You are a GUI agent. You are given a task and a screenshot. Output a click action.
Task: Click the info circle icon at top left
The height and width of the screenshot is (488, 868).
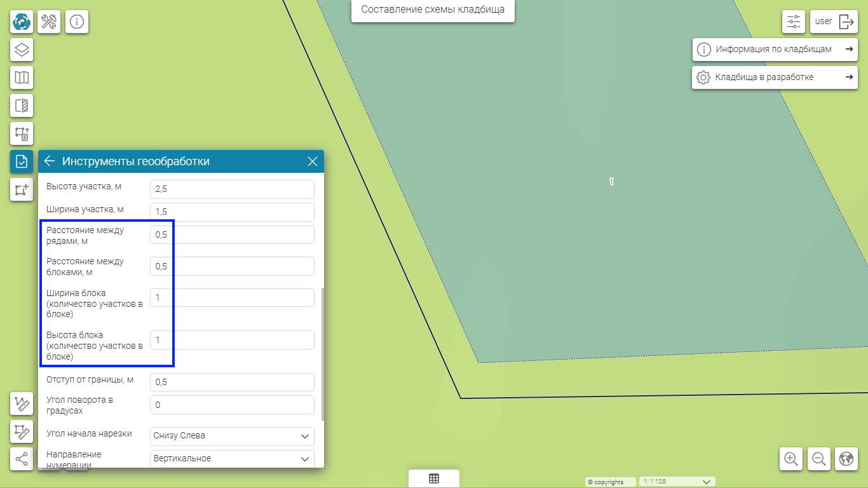pyautogui.click(x=77, y=22)
